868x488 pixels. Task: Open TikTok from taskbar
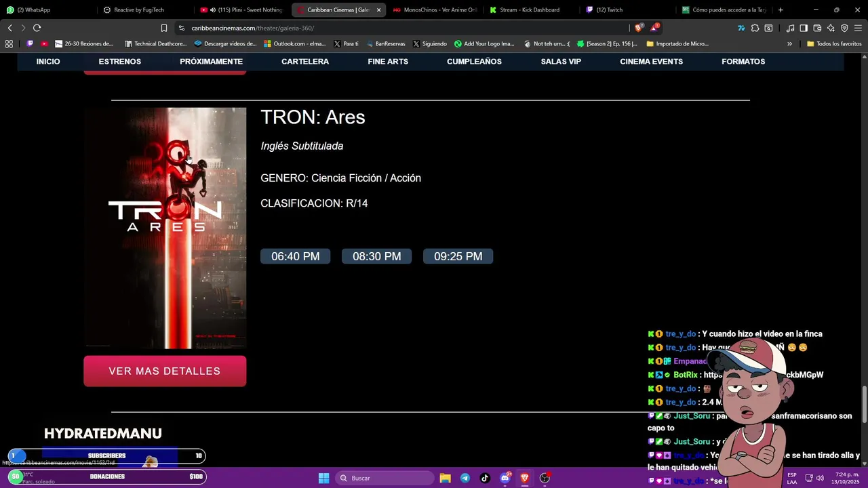pos(485,478)
